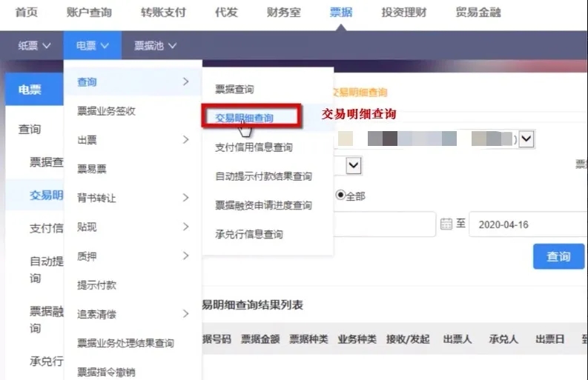588x380 pixels.
Task: Select 自动提示付款结果查询 item
Action: tap(264, 176)
